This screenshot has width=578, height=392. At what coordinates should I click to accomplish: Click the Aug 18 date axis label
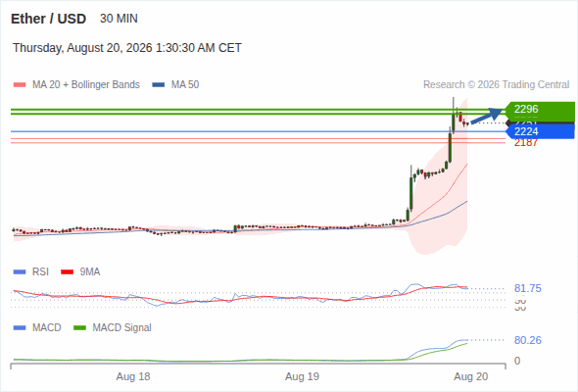coord(133,376)
